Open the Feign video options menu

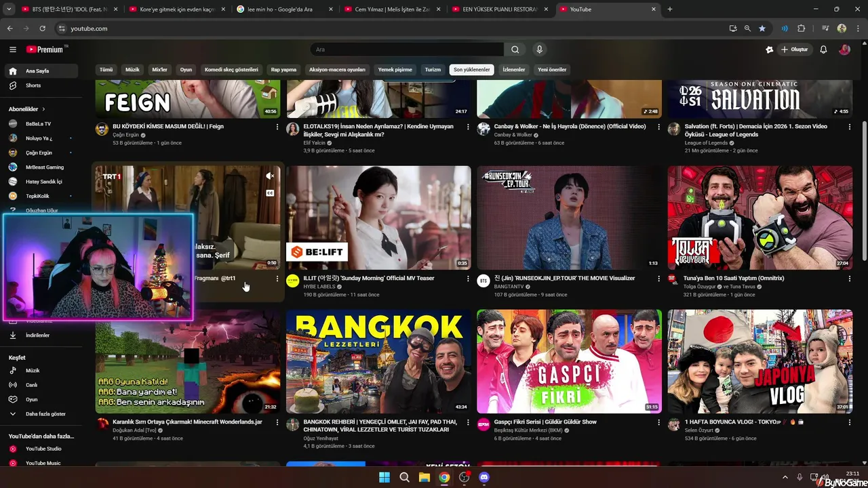click(x=277, y=127)
